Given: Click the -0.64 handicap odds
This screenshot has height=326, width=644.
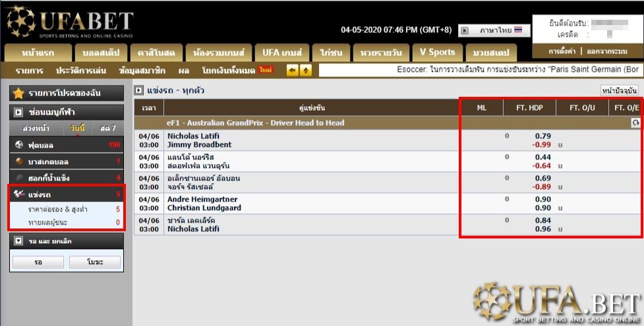Looking at the screenshot, I should tap(541, 166).
